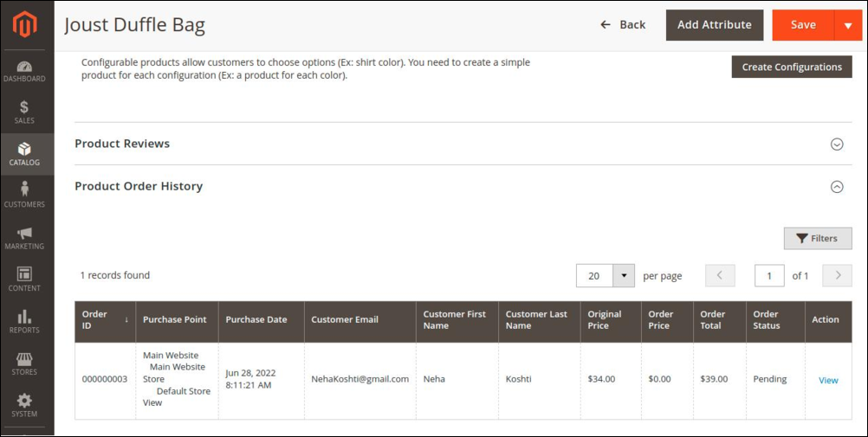Open the Reports bar chart icon
The image size is (868, 437).
click(x=24, y=321)
